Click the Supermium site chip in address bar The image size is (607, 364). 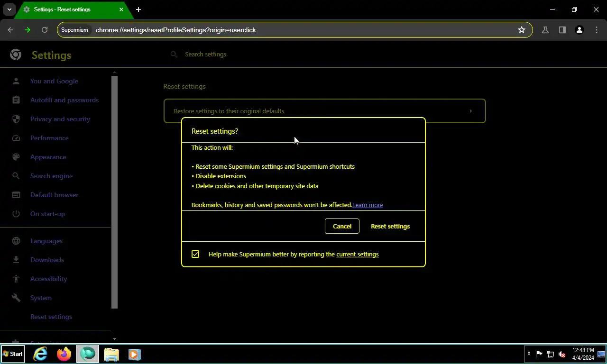74,30
